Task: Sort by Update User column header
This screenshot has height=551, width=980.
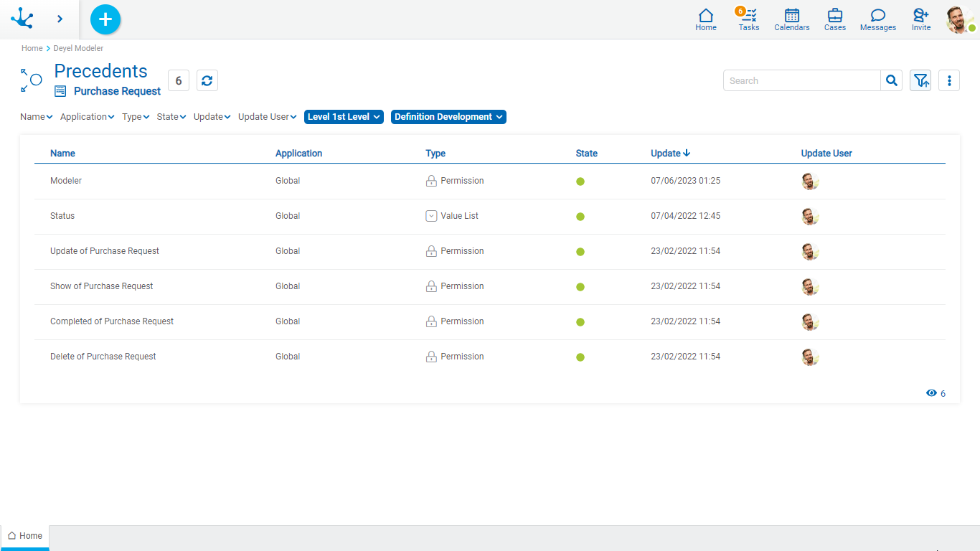Action: pyautogui.click(x=826, y=154)
